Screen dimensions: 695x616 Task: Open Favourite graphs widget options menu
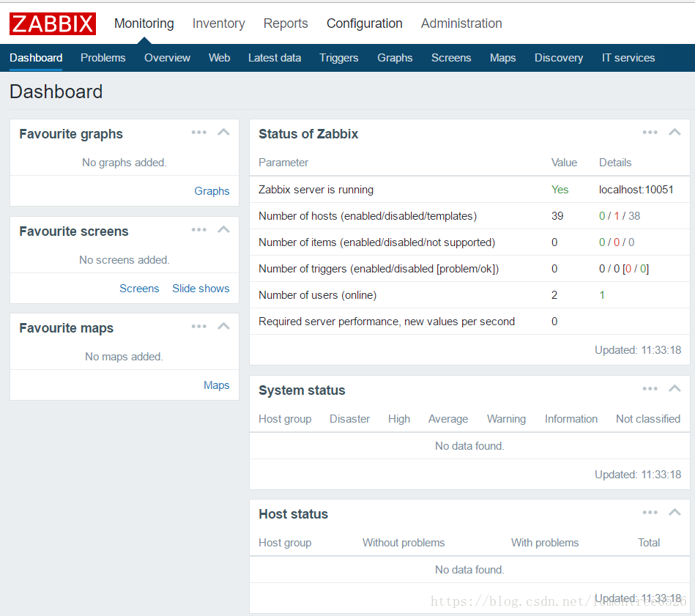199,133
